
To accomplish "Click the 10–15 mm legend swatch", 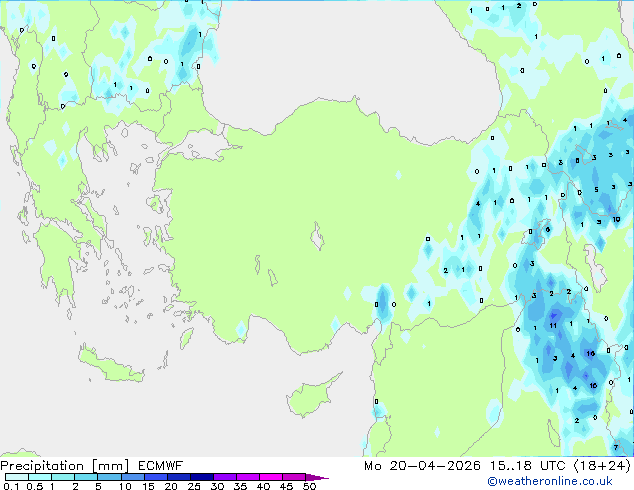I will coord(132,477).
